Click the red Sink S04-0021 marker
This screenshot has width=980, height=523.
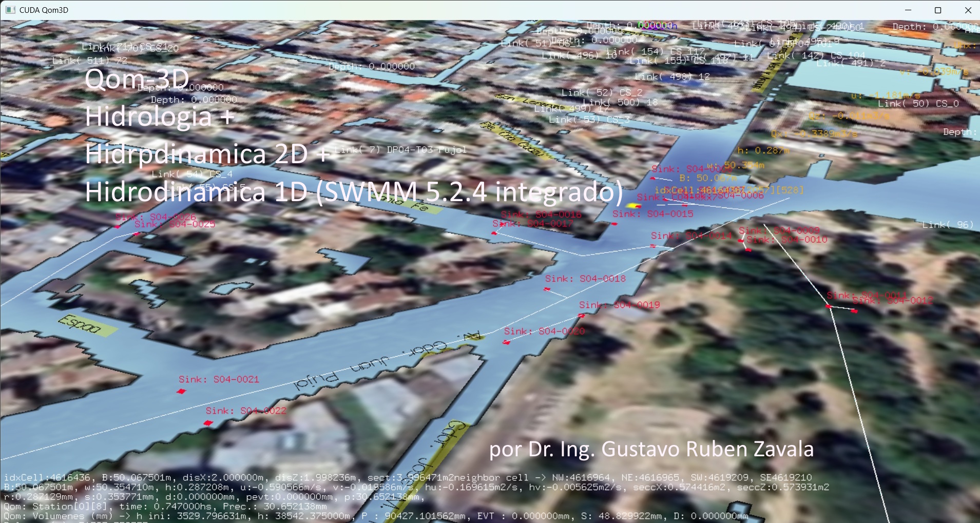(181, 392)
